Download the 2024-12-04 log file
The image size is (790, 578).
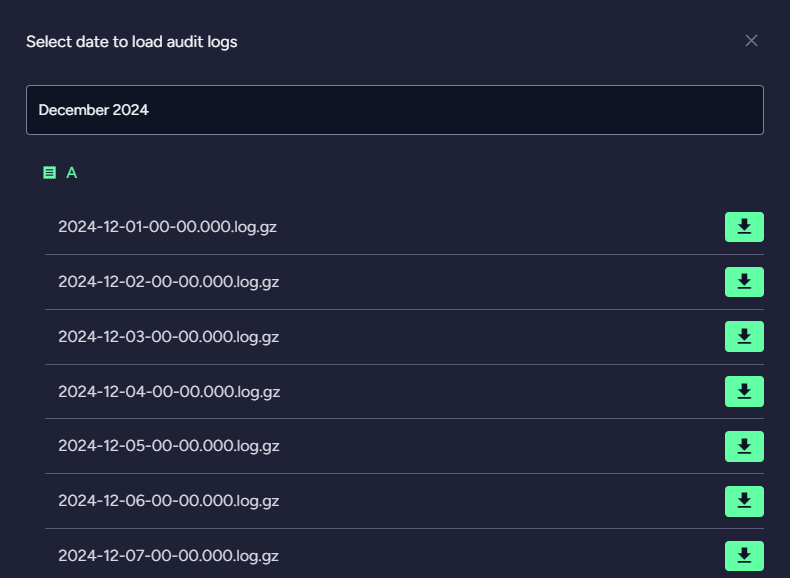click(744, 392)
